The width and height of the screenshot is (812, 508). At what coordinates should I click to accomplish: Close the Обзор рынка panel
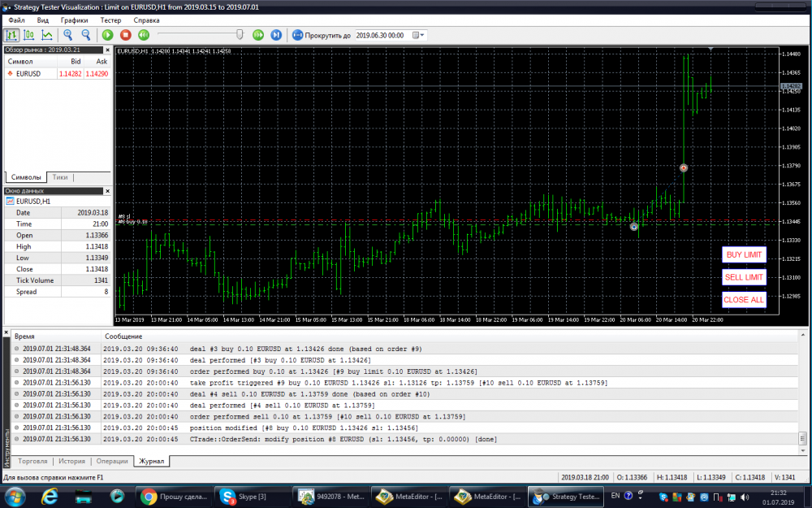pos(107,50)
